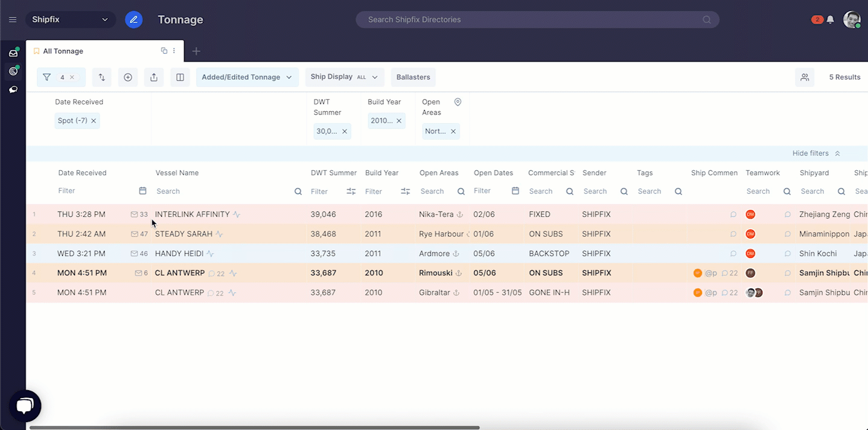Toggle the Ballasters filter
Screen dimensions: 868x430
[413, 77]
